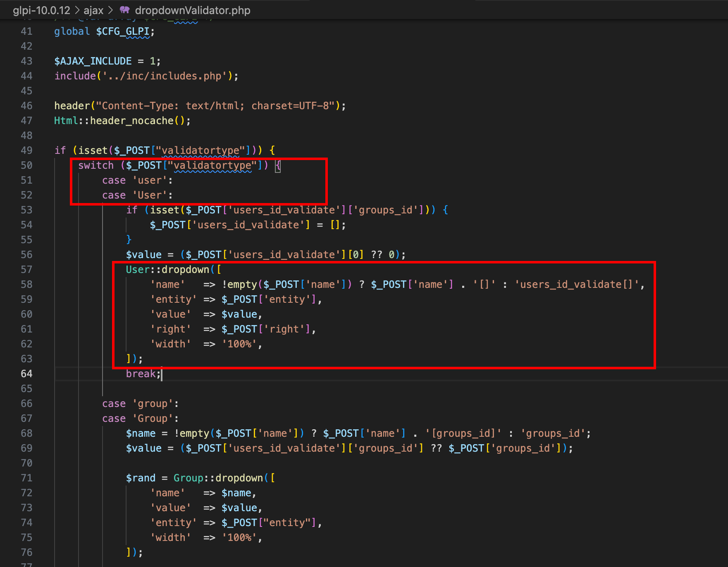This screenshot has width=728, height=567.
Task: Click 'value' key on line 60
Action: coord(170,314)
